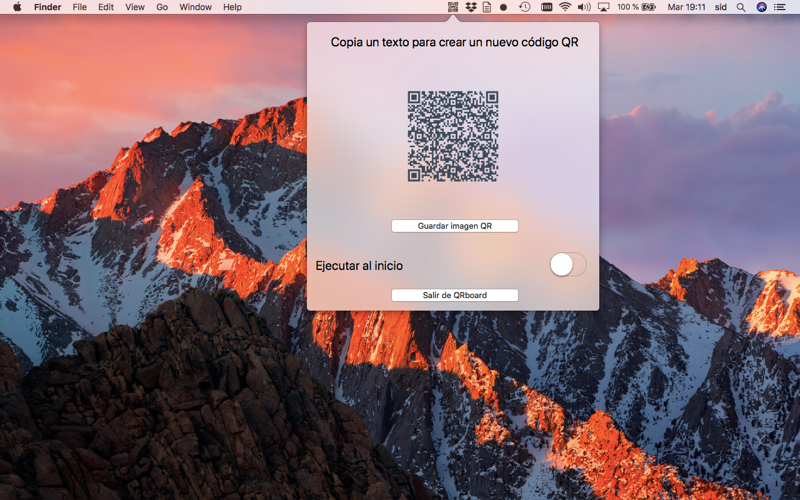Open the Wi-Fi status menu
Viewport: 800px width, 500px height.
pyautogui.click(x=565, y=7)
